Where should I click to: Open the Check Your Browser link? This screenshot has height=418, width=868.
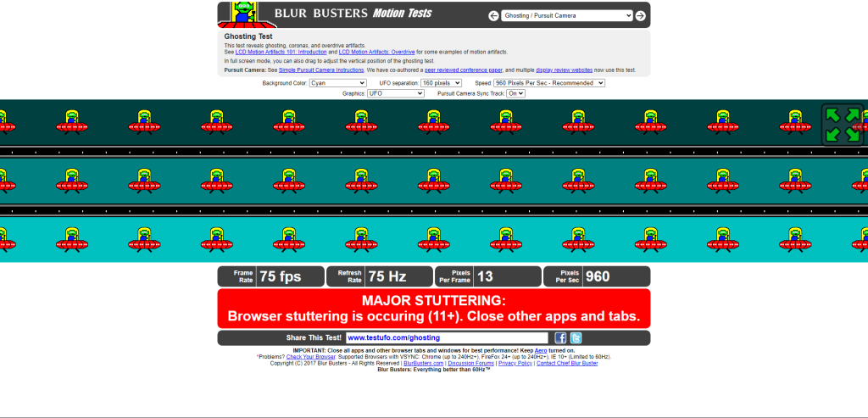pyautogui.click(x=310, y=357)
